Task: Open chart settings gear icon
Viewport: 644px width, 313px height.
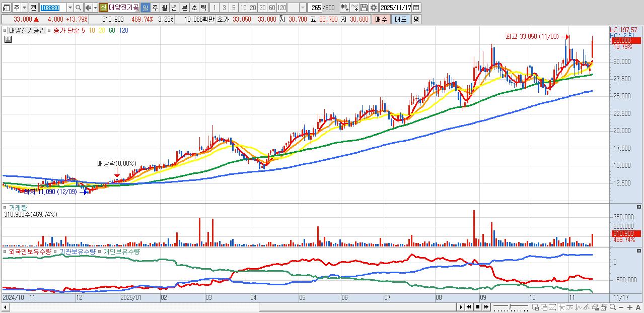Action: pyautogui.click(x=374, y=8)
